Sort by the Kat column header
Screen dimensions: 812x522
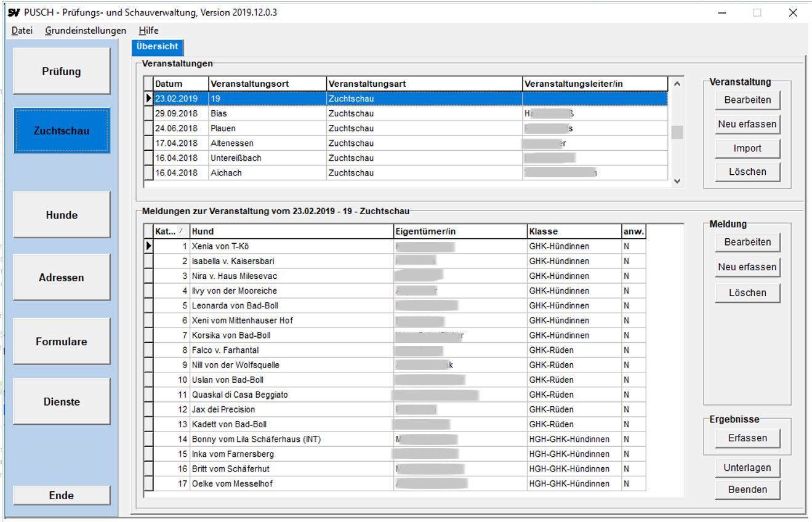(171, 231)
